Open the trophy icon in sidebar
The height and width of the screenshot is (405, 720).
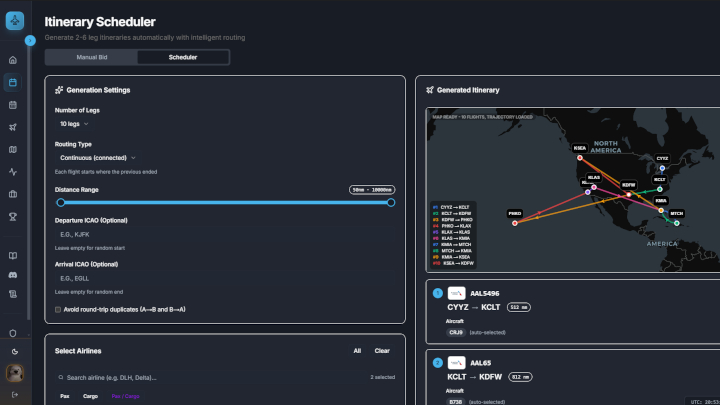pos(13,216)
